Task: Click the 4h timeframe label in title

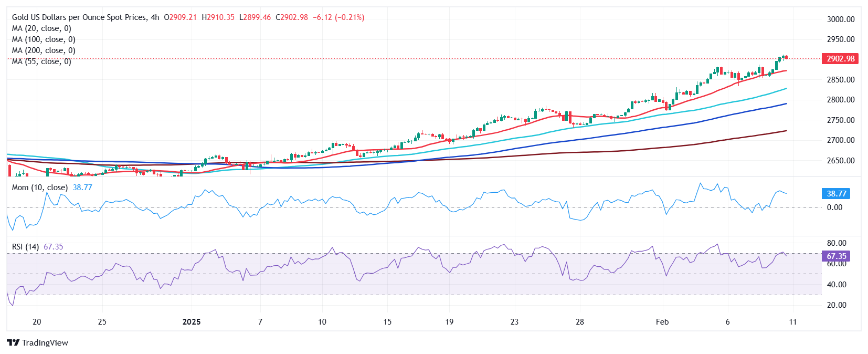Action: [x=155, y=17]
